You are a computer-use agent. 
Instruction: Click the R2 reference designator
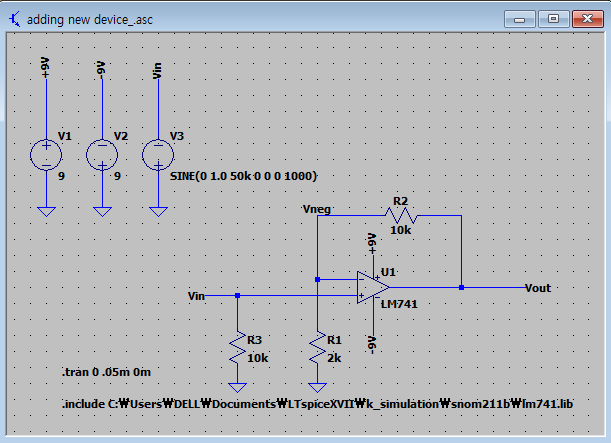[x=400, y=201]
